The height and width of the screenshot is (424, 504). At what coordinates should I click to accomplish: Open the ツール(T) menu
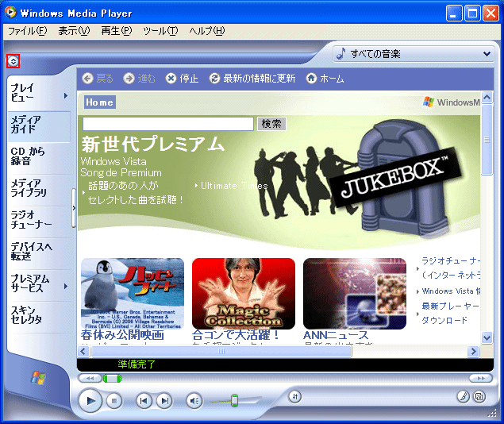160,31
